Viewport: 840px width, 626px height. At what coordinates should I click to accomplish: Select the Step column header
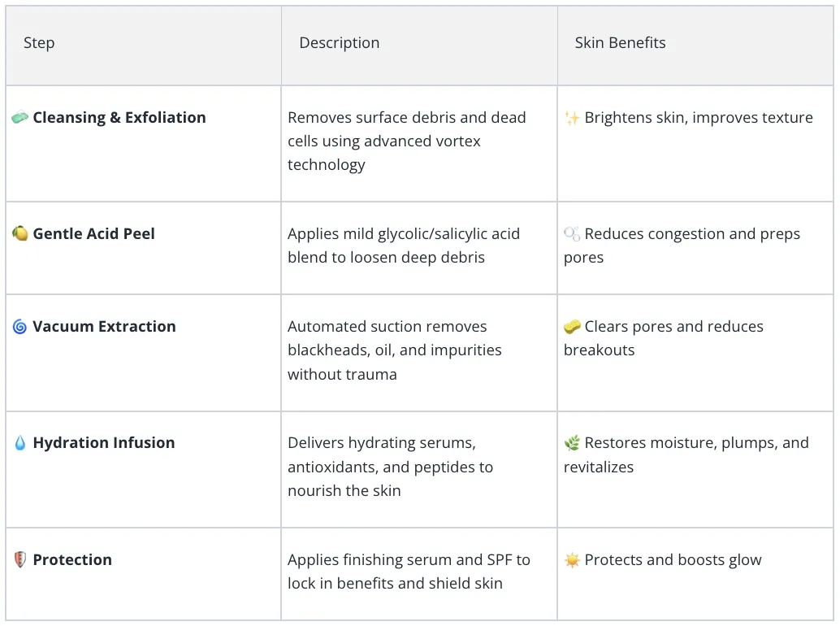39,43
